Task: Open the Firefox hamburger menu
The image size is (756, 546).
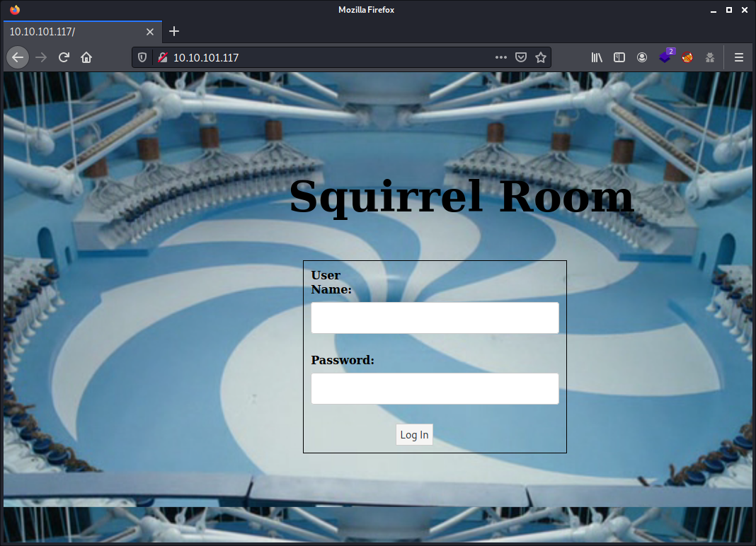Action: click(x=738, y=57)
